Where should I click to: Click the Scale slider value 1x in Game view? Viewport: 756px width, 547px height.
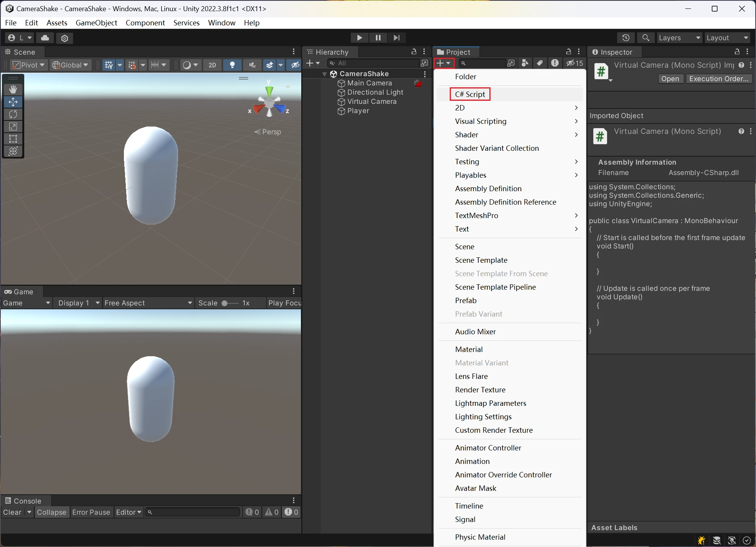point(244,303)
